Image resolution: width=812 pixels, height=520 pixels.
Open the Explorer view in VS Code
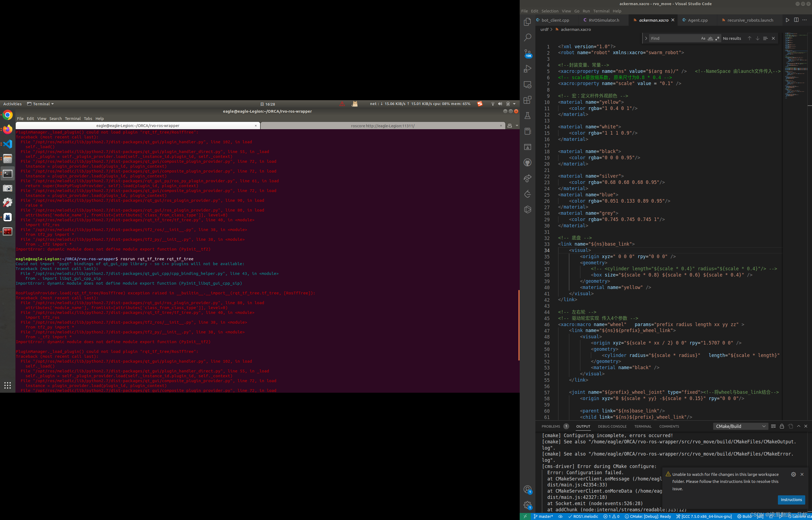(527, 22)
